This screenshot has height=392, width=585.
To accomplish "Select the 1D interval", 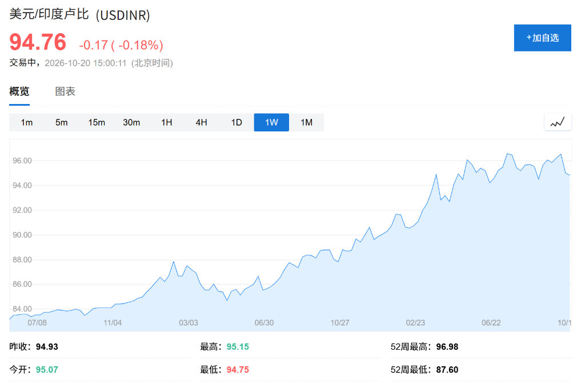I will [x=237, y=122].
